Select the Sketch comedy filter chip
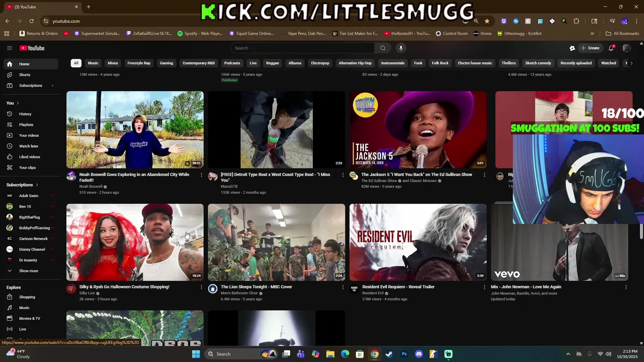This screenshot has height=362, width=644. (538, 63)
